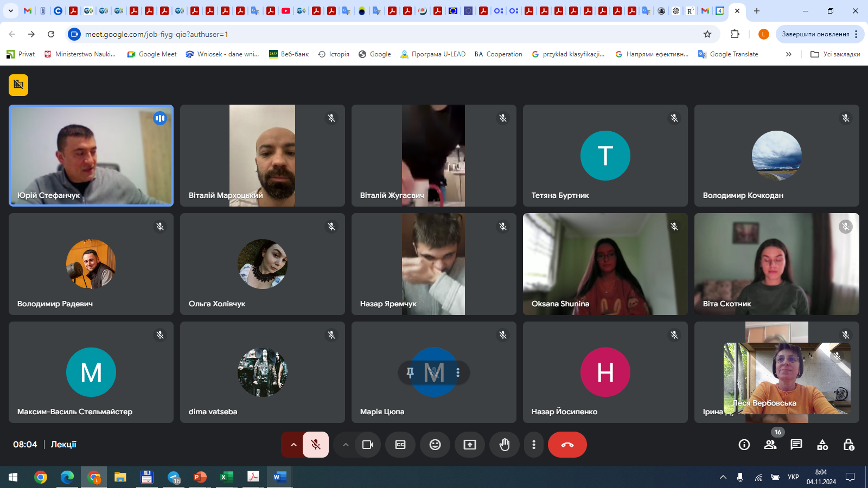Open the emoji reactions button

(x=435, y=445)
